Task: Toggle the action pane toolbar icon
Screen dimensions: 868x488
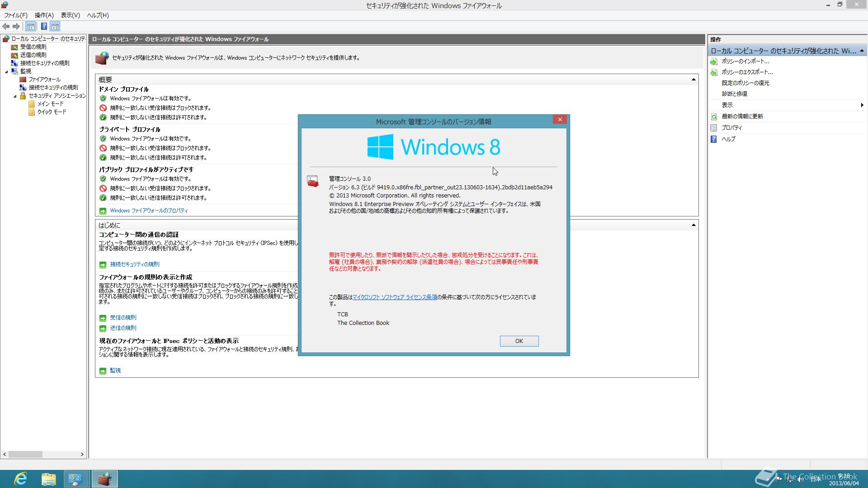Action: coord(55,27)
